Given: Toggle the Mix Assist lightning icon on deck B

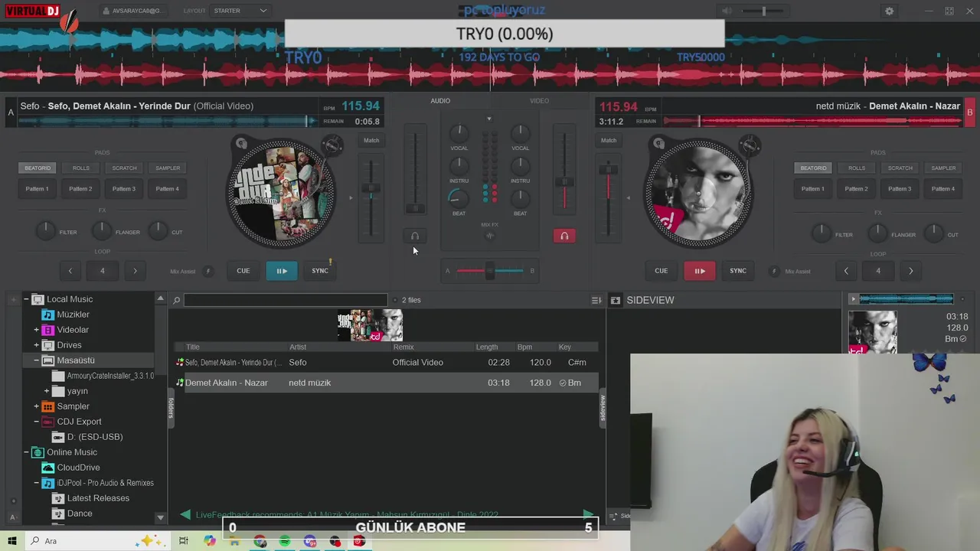Looking at the screenshot, I should pos(774,271).
